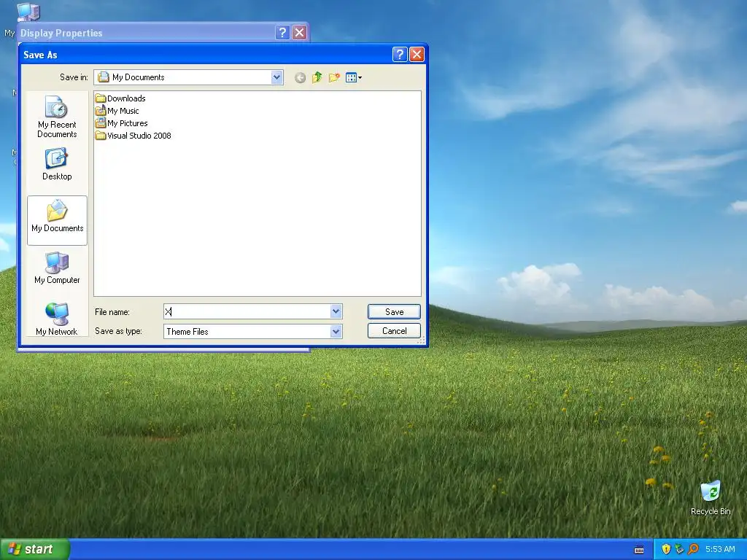Select My Documents in places bar

(x=57, y=220)
